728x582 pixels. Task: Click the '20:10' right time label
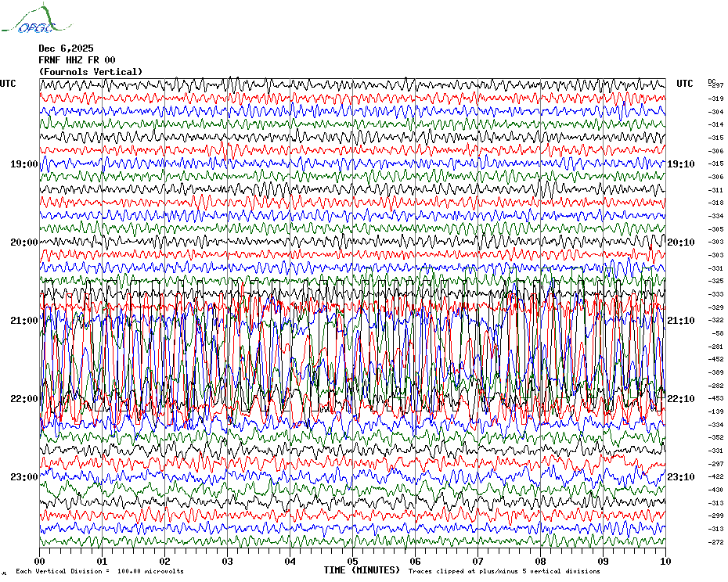tap(681, 242)
